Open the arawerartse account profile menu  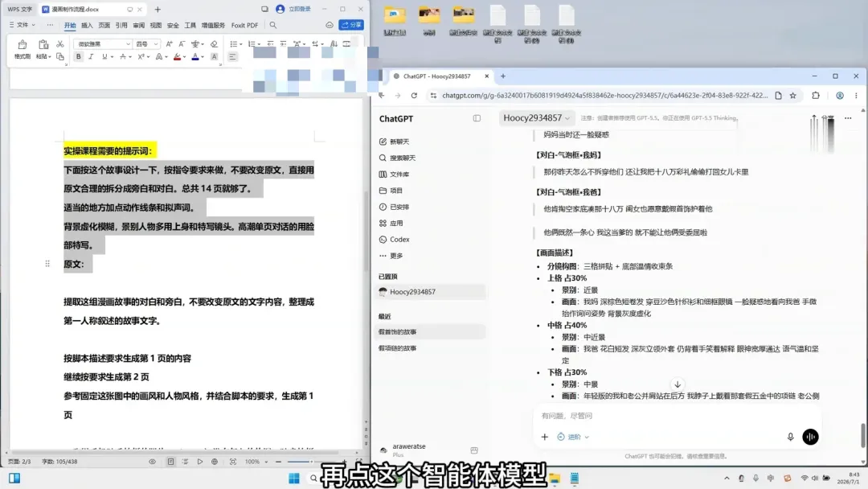click(410, 450)
